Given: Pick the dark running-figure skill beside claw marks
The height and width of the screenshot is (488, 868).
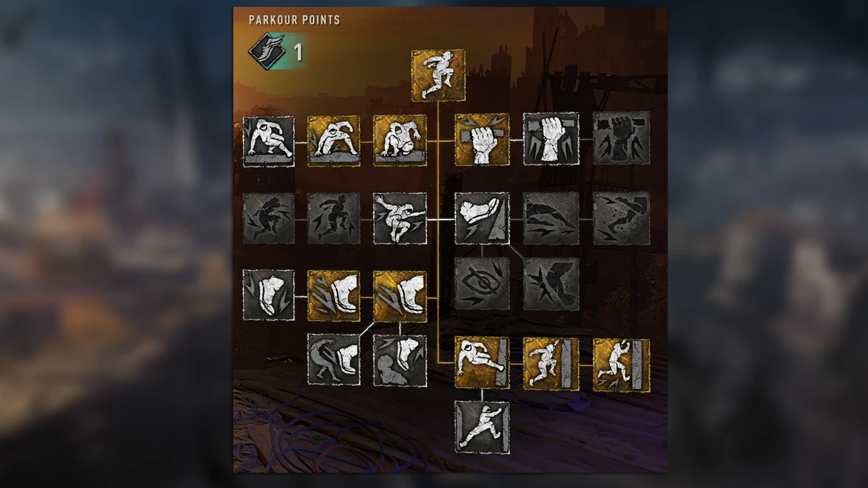Looking at the screenshot, I should [621, 218].
